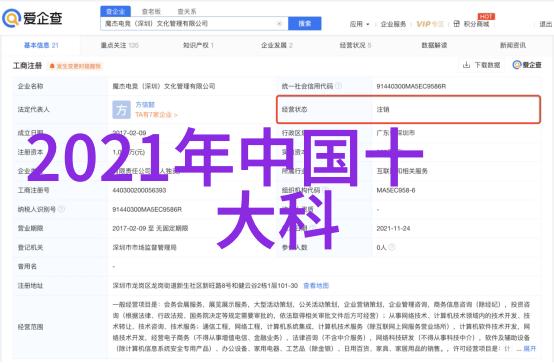Open the legal representative's name link
554x363 pixels.
[145, 105]
